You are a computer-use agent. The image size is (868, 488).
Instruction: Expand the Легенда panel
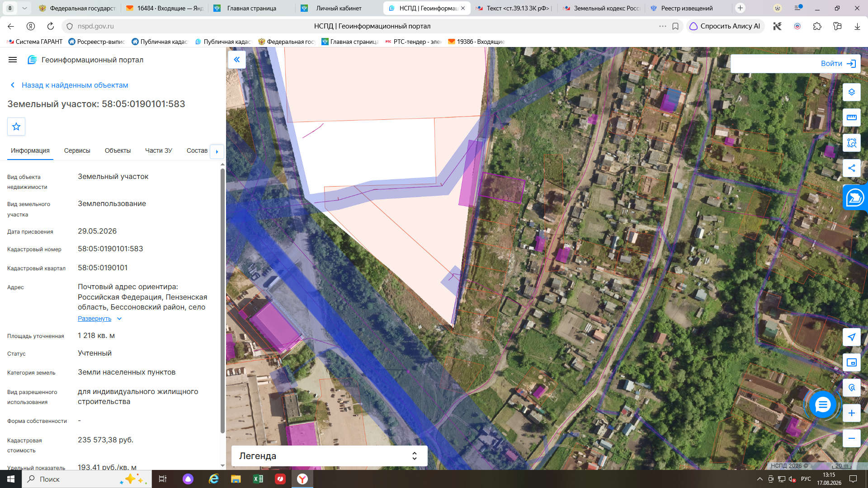[x=329, y=456]
